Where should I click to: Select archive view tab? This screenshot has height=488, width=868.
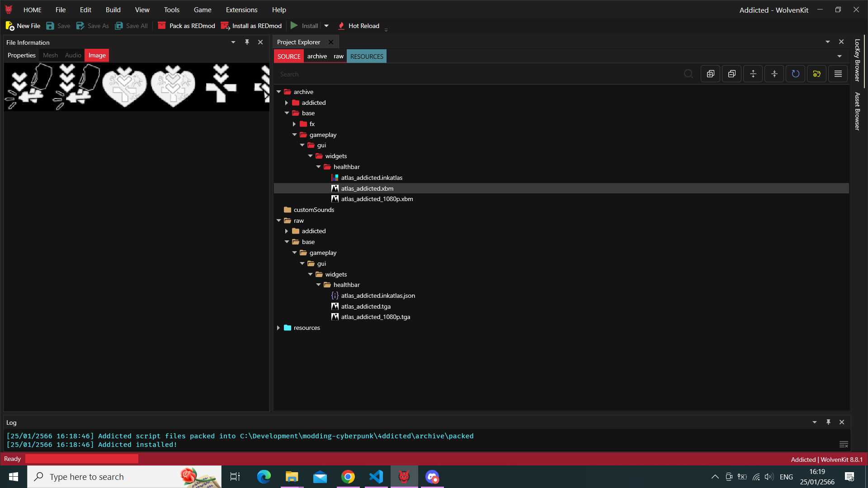(317, 56)
